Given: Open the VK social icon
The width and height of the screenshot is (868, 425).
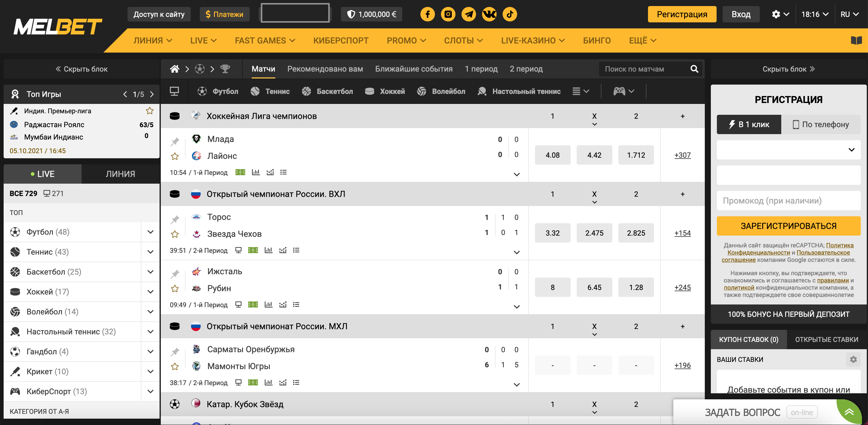Looking at the screenshot, I should [489, 14].
